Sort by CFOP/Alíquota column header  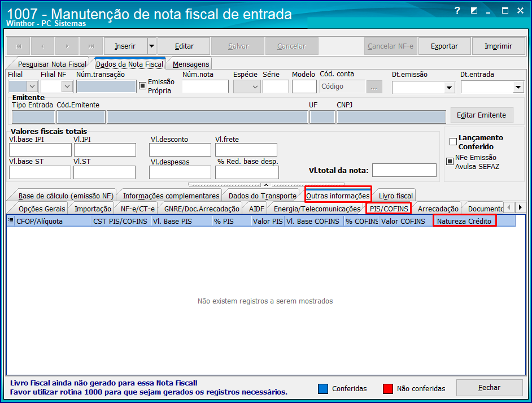[53, 222]
